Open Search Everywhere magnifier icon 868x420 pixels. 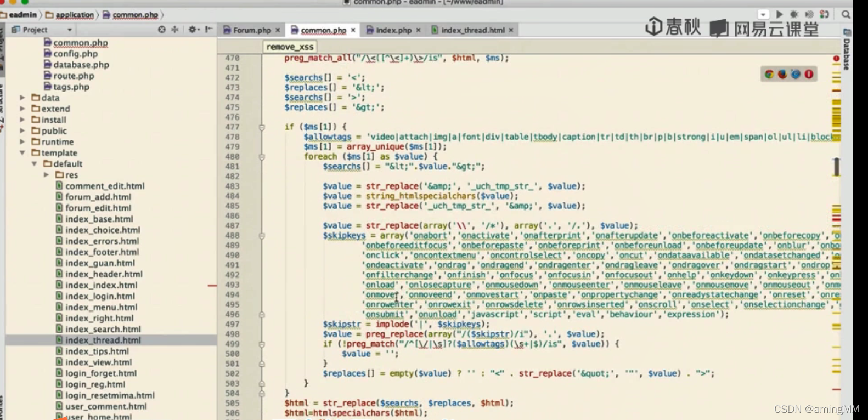coord(846,15)
